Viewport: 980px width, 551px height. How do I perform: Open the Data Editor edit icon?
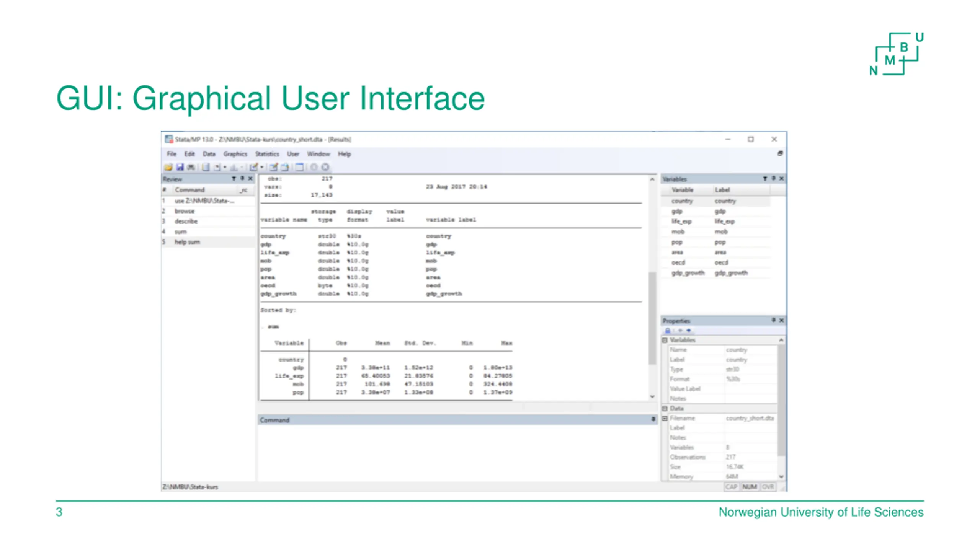click(273, 167)
